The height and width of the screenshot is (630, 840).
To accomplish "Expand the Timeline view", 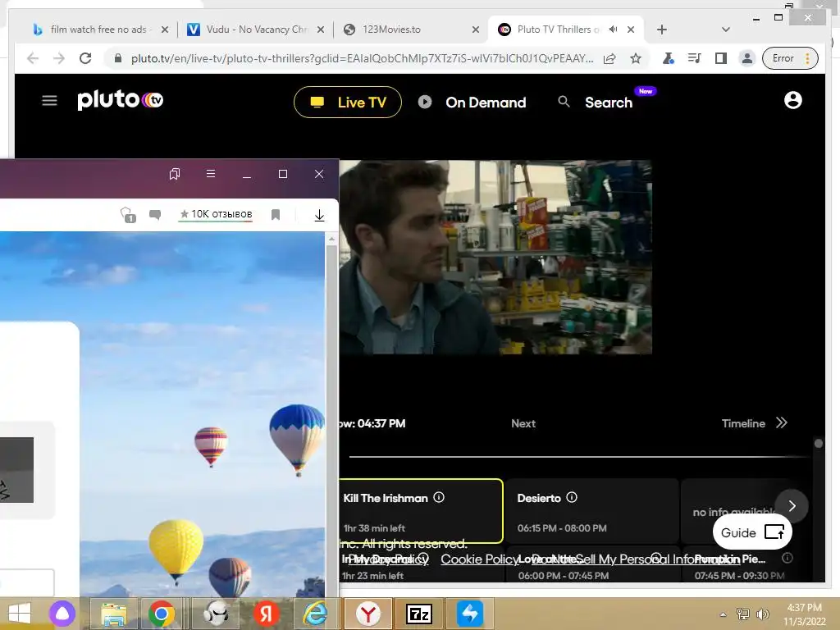I will (x=755, y=423).
